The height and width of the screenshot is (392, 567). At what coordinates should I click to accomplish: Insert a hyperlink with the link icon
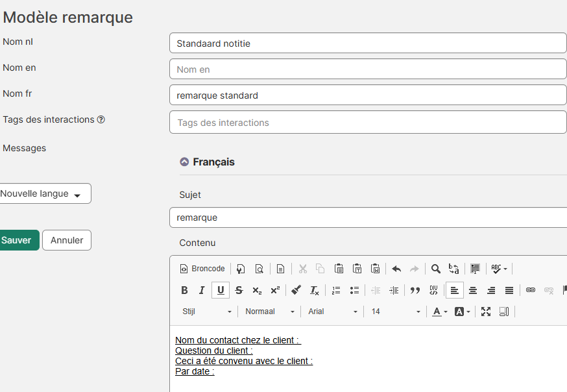[531, 290]
